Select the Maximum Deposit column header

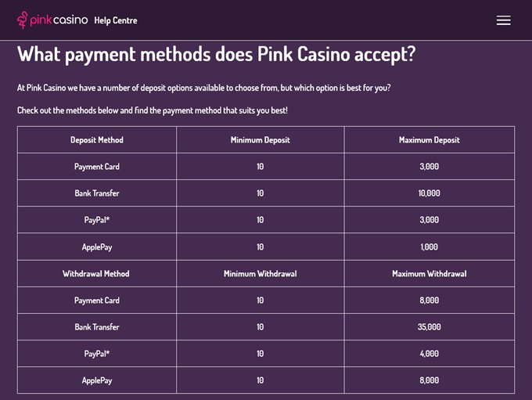(429, 140)
